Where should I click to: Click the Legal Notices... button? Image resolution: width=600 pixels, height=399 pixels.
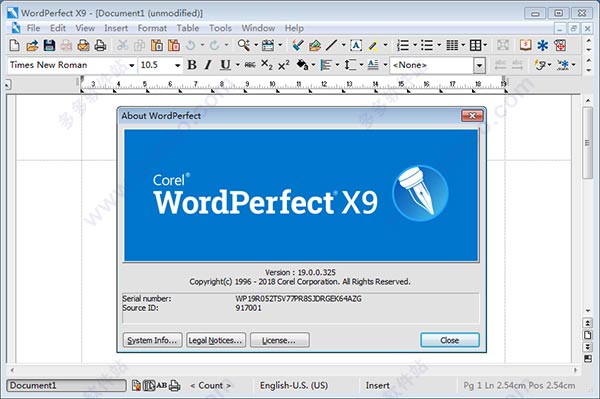[216, 340]
